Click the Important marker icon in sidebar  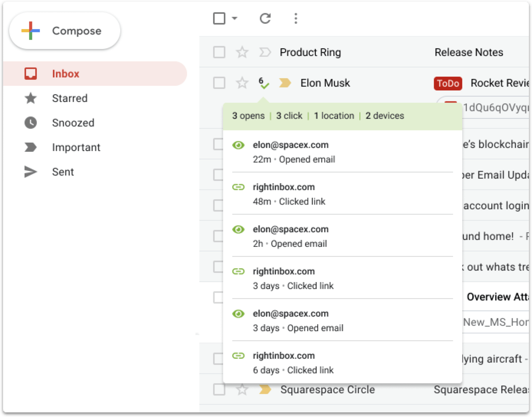click(31, 147)
